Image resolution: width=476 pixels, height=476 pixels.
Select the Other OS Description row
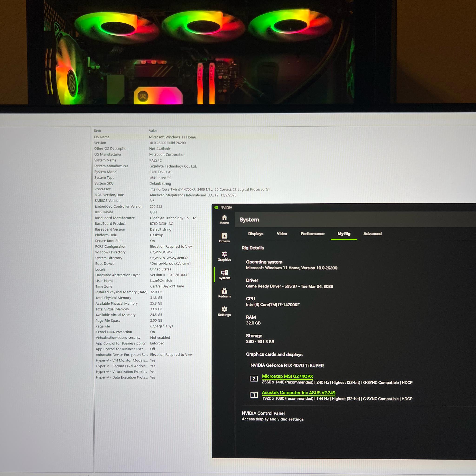pyautogui.click(x=132, y=149)
